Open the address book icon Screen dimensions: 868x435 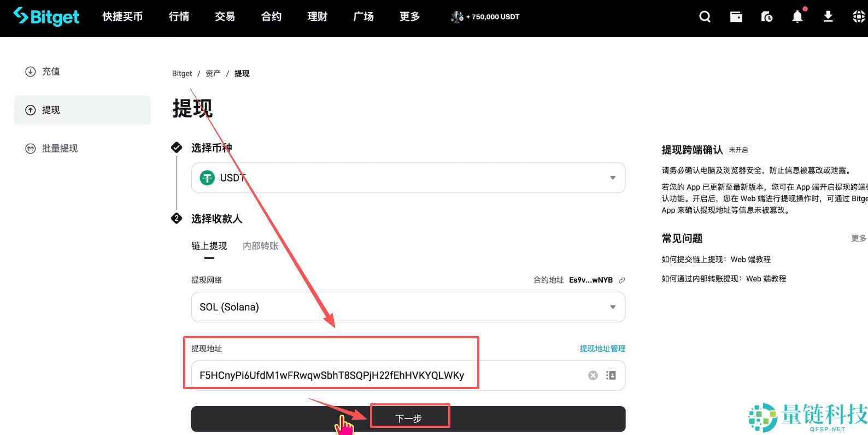[611, 375]
